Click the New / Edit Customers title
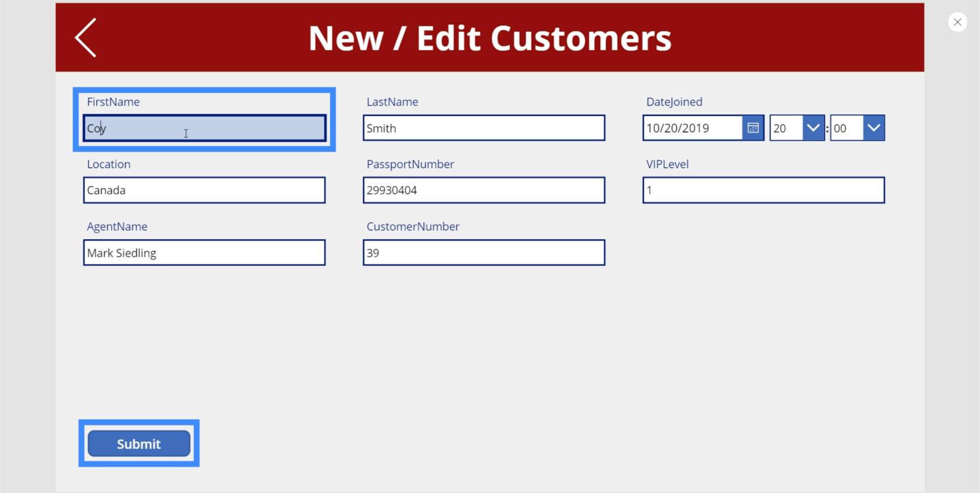The image size is (980, 493). (x=489, y=39)
